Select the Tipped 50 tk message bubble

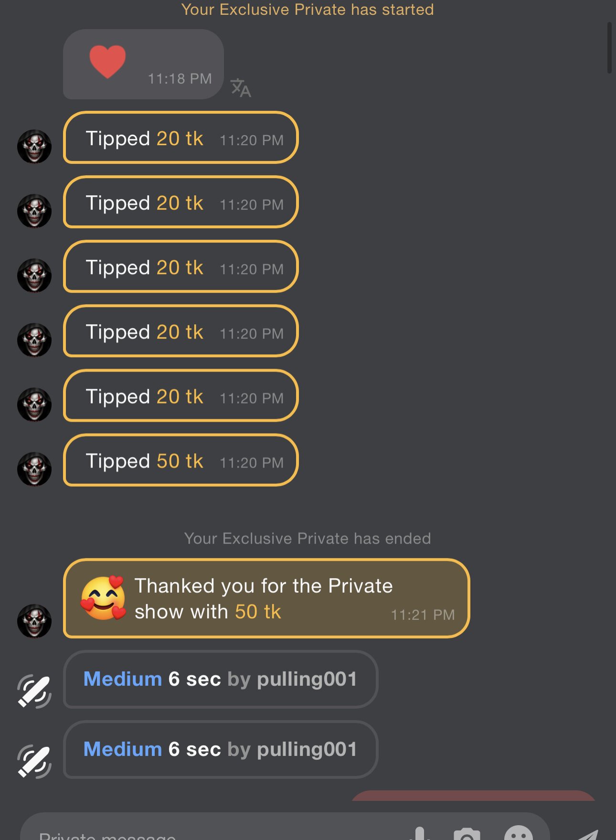point(181,460)
